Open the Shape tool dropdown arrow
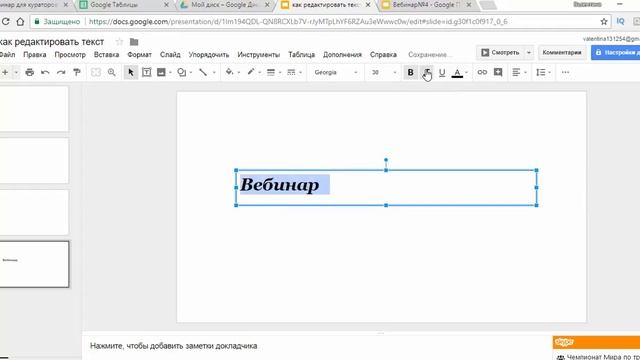Image resolution: width=640 pixels, height=360 pixels. (x=191, y=73)
